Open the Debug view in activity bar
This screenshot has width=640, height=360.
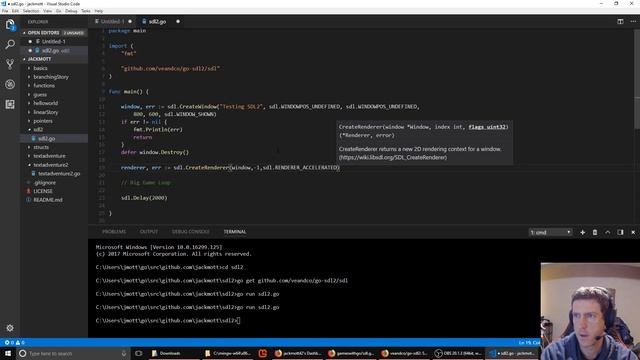(10, 84)
